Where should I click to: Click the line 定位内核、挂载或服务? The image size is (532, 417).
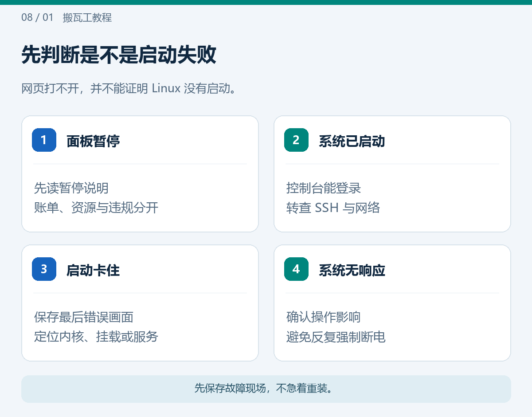click(x=96, y=337)
